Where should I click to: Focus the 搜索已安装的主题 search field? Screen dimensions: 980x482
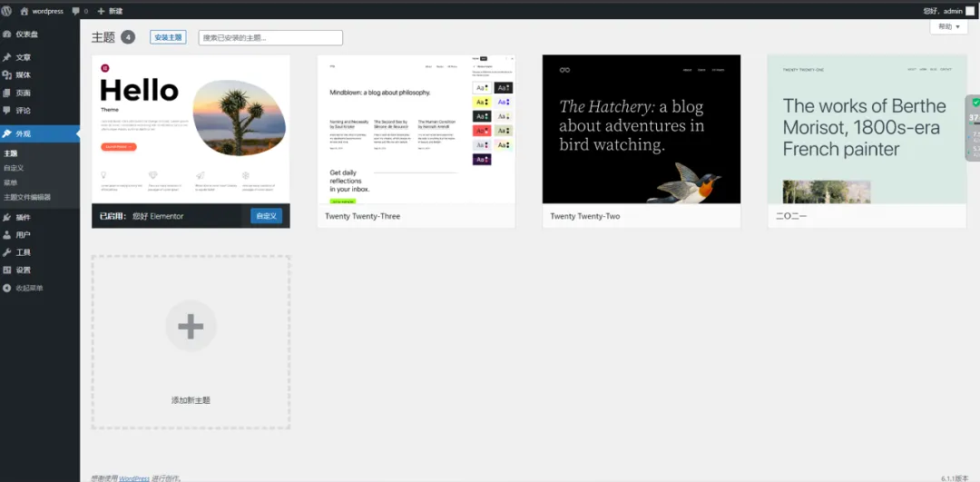click(x=270, y=37)
